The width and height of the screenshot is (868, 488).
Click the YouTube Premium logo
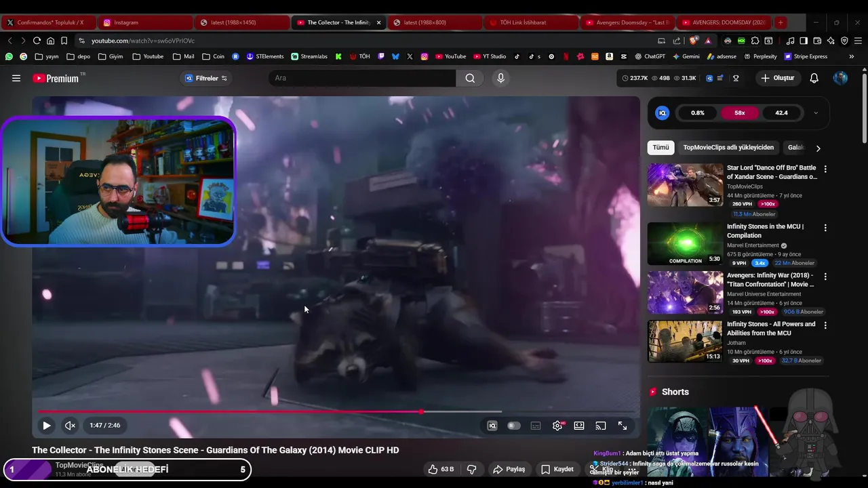[x=56, y=78]
